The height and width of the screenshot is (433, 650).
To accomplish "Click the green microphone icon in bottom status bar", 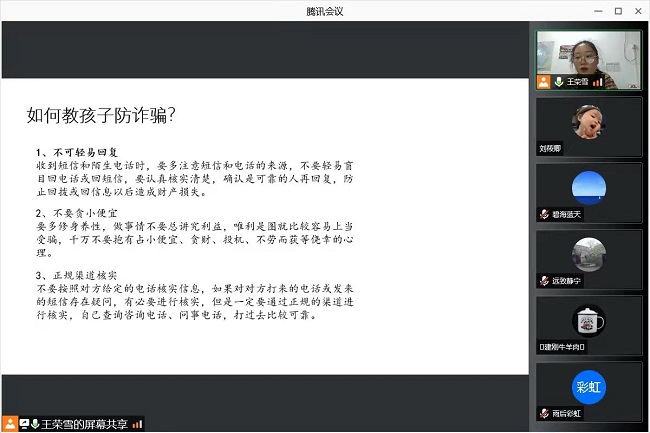I will point(35,424).
